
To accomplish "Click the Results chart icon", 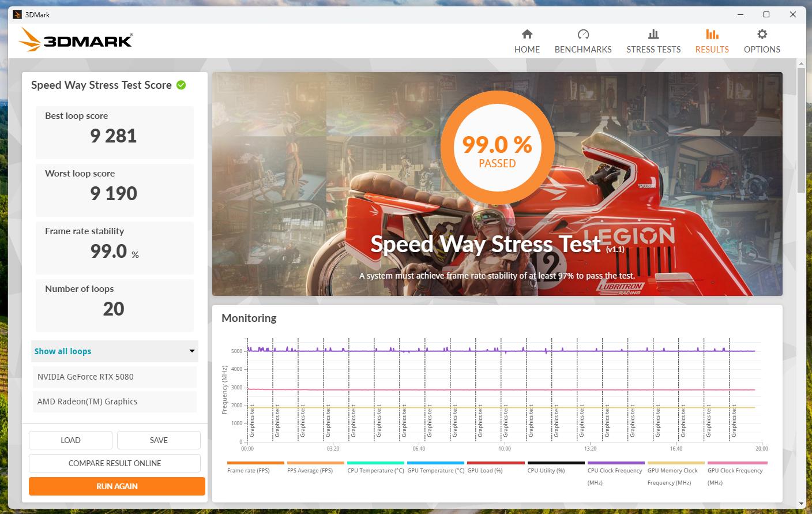I will pyautogui.click(x=712, y=34).
